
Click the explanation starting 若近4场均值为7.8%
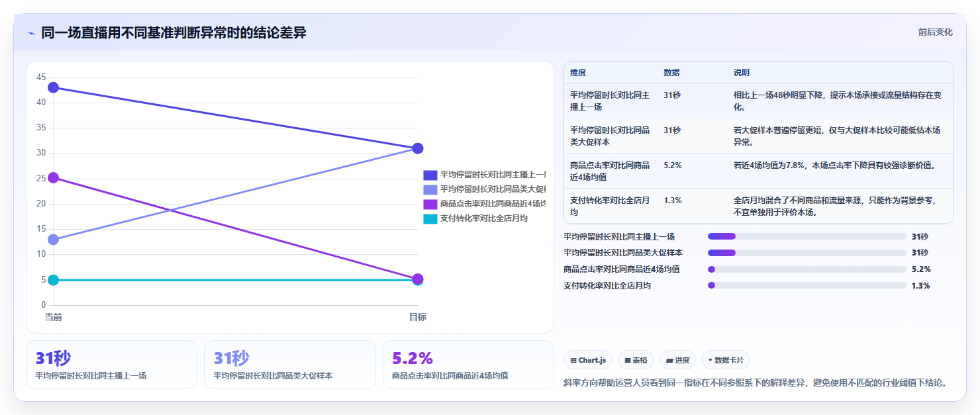click(x=836, y=165)
